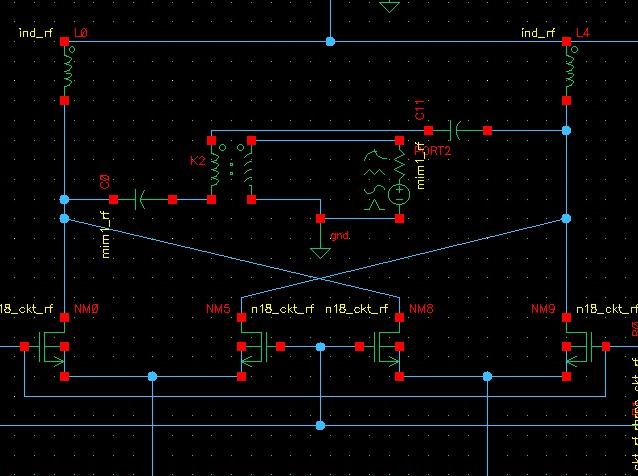Click the C11 capacitor symbol

click(458, 130)
